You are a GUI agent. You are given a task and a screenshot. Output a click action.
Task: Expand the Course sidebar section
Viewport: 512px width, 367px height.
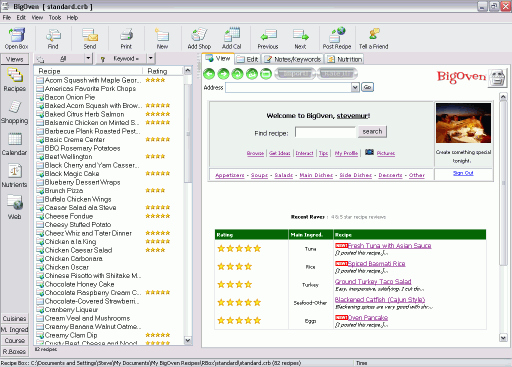[15, 340]
